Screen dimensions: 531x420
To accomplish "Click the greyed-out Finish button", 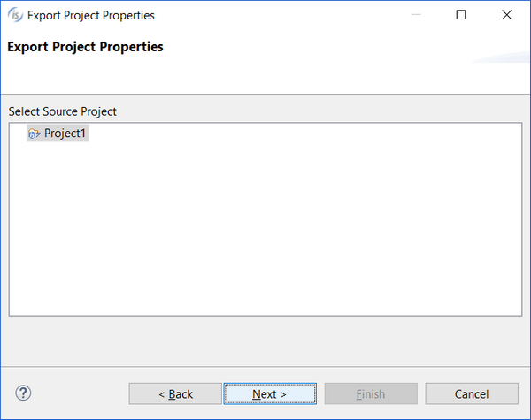I will (371, 394).
